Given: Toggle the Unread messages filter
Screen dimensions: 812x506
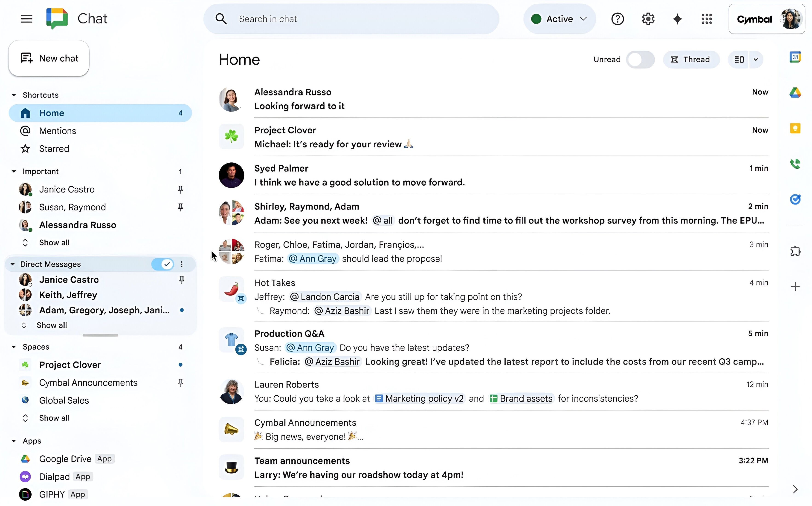Looking at the screenshot, I should [639, 59].
